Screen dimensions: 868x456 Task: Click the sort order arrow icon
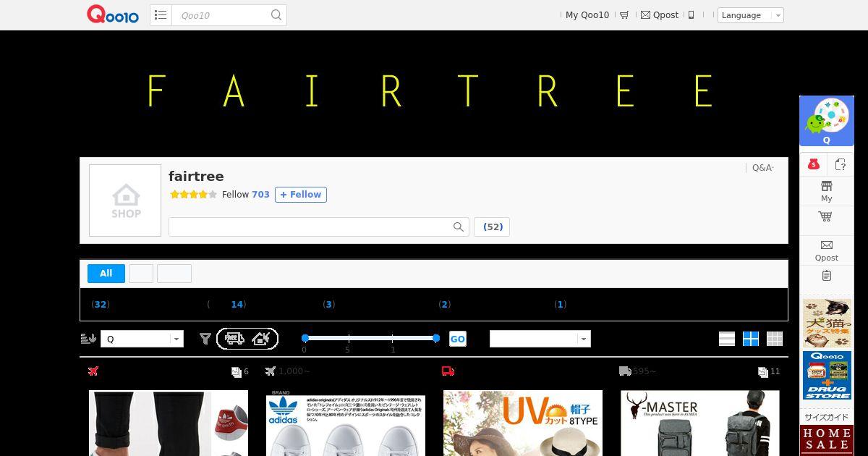click(x=88, y=338)
